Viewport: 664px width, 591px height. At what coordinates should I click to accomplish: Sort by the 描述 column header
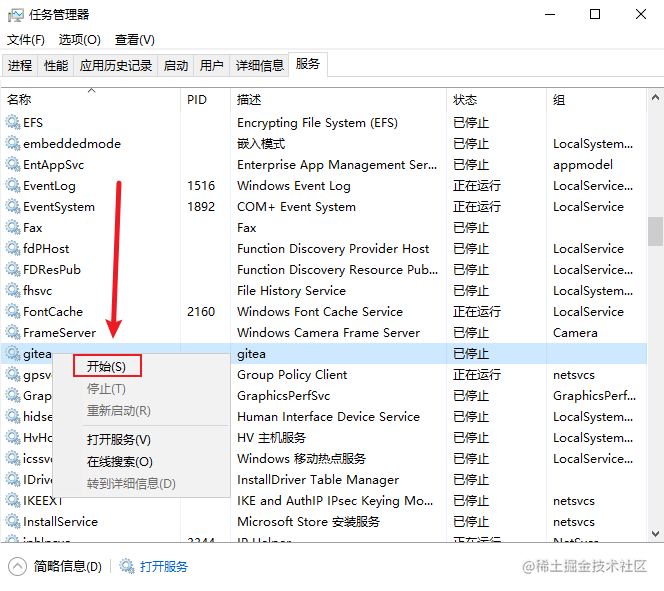pyautogui.click(x=338, y=100)
